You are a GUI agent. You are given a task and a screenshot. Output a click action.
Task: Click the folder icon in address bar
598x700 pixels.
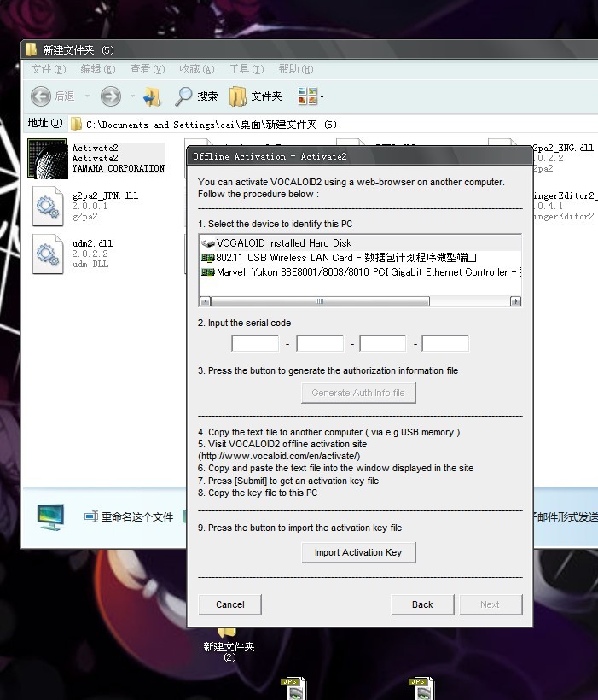(76, 124)
